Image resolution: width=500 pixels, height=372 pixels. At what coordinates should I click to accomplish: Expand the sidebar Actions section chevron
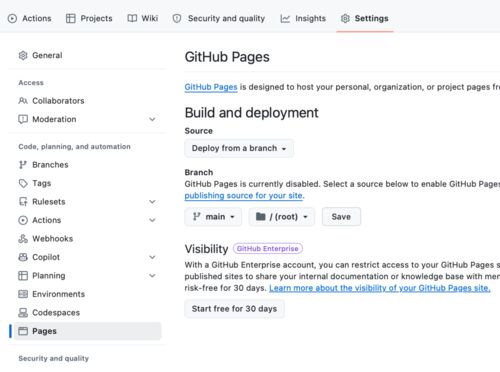pos(152,220)
